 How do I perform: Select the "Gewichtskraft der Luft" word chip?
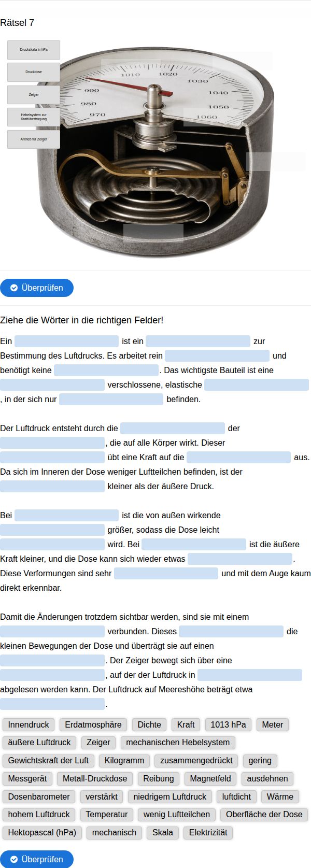pyautogui.click(x=48, y=760)
